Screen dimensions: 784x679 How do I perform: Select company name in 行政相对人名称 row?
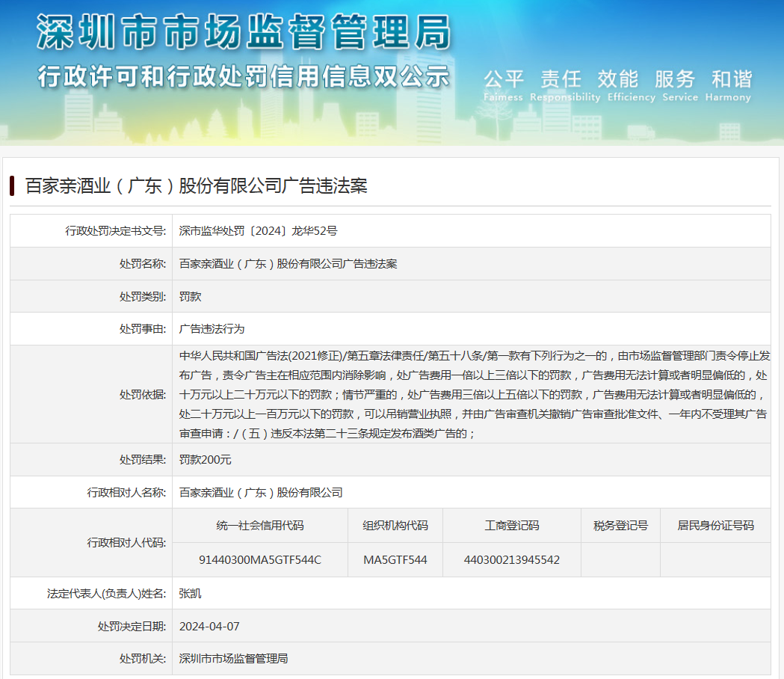pos(261,492)
